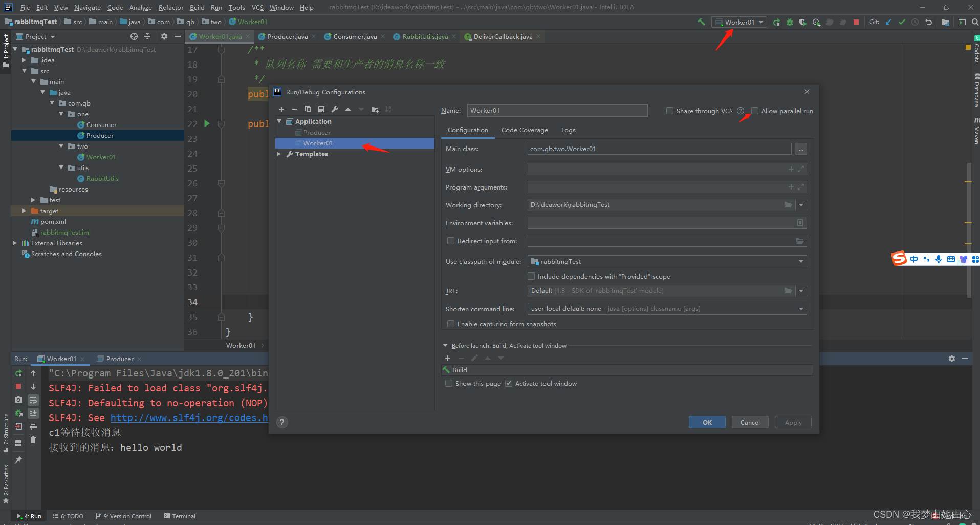The height and width of the screenshot is (525, 980).
Task: Open Search Everywhere magnifier icon
Action: [975, 22]
